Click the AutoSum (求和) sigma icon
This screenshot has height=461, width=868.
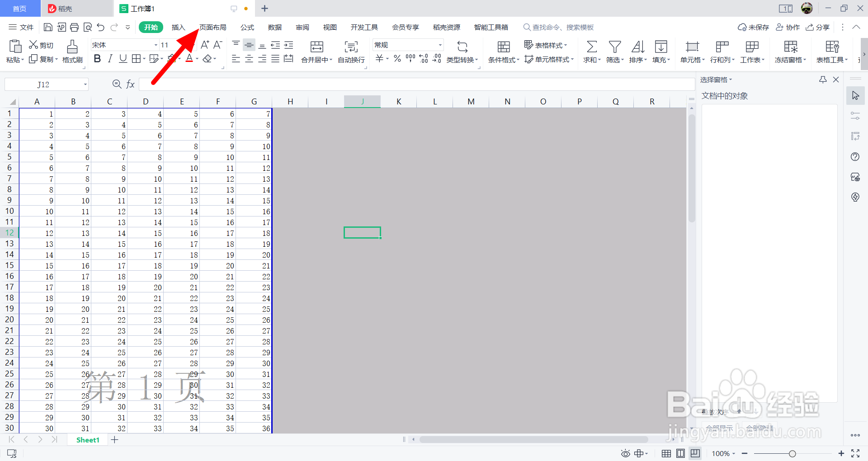pos(591,47)
